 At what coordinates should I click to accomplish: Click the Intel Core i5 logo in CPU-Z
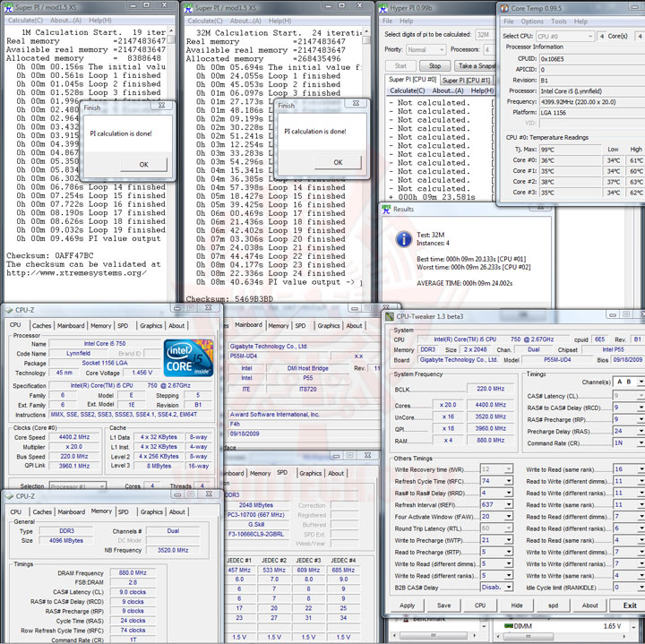(x=188, y=357)
